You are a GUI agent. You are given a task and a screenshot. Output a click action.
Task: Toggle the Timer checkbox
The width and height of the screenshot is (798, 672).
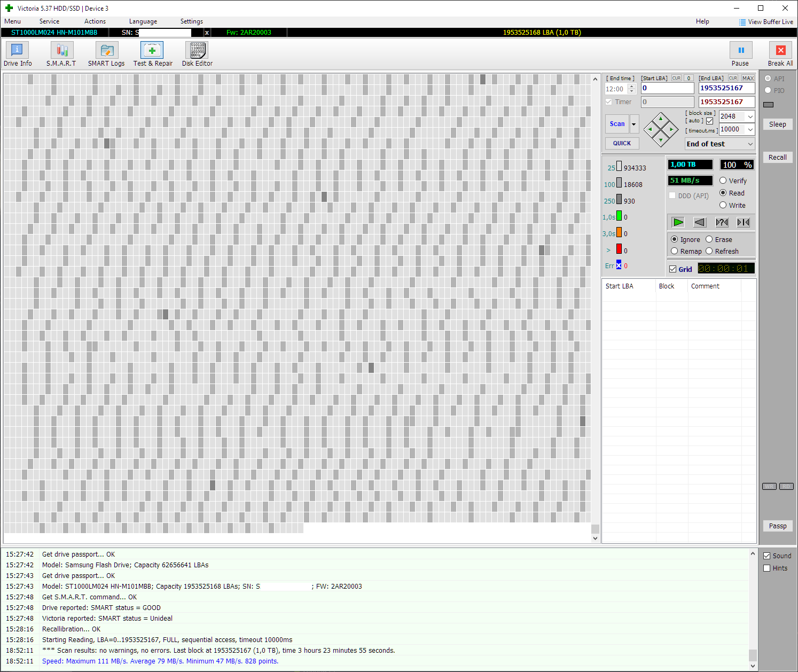609,101
